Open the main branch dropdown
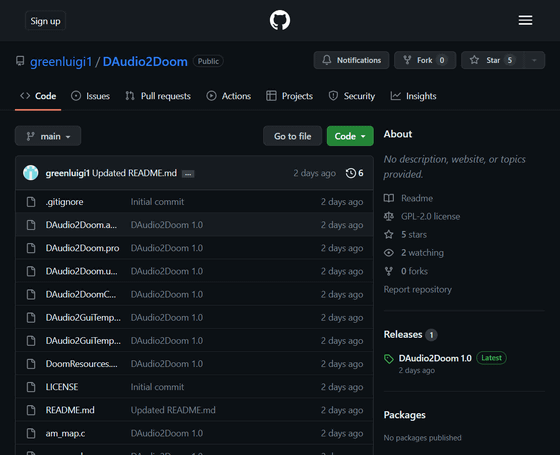This screenshot has height=455, width=560. pos(48,136)
